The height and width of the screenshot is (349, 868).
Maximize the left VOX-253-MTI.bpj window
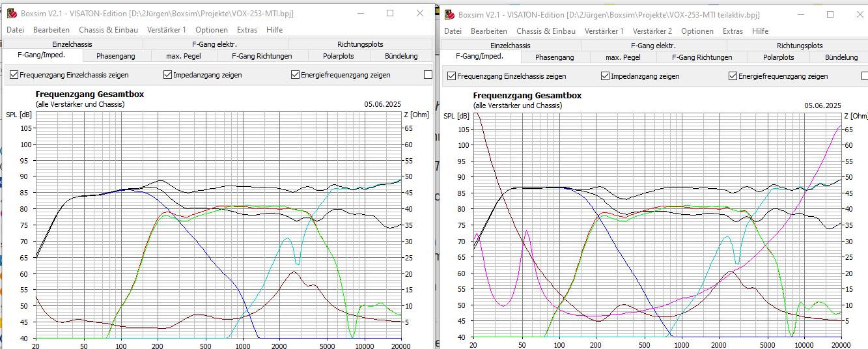(390, 13)
